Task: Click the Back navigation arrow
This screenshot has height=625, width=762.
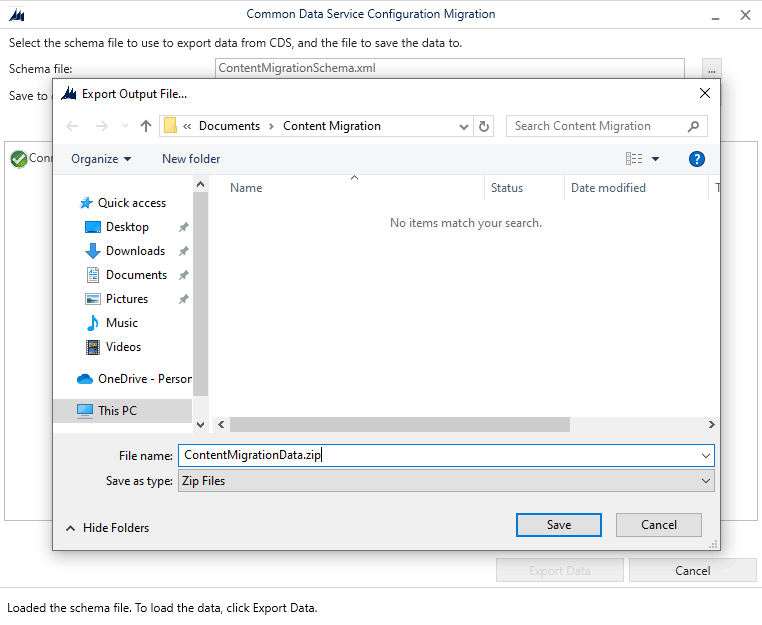Action: point(72,126)
